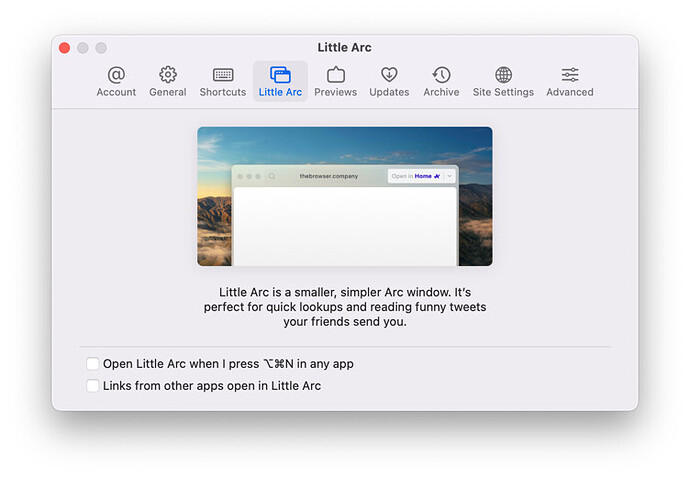Enable Open Little Arc with shortcut checkbox
690x478 pixels.
coord(92,364)
